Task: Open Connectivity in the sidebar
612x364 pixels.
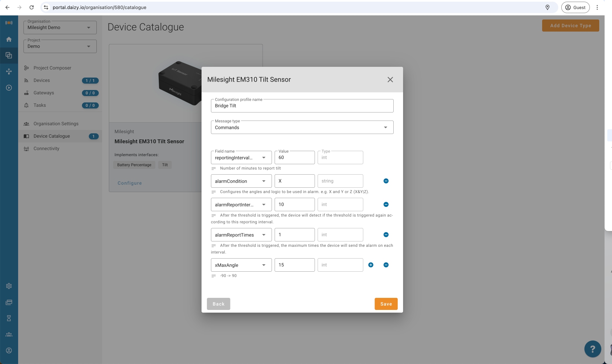Action: pyautogui.click(x=60, y=148)
